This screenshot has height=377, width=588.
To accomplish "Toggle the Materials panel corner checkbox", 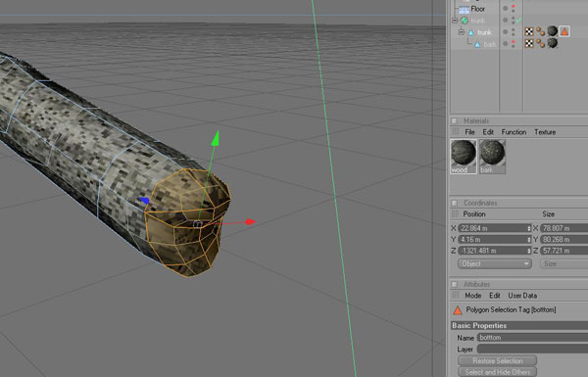I will 454,121.
